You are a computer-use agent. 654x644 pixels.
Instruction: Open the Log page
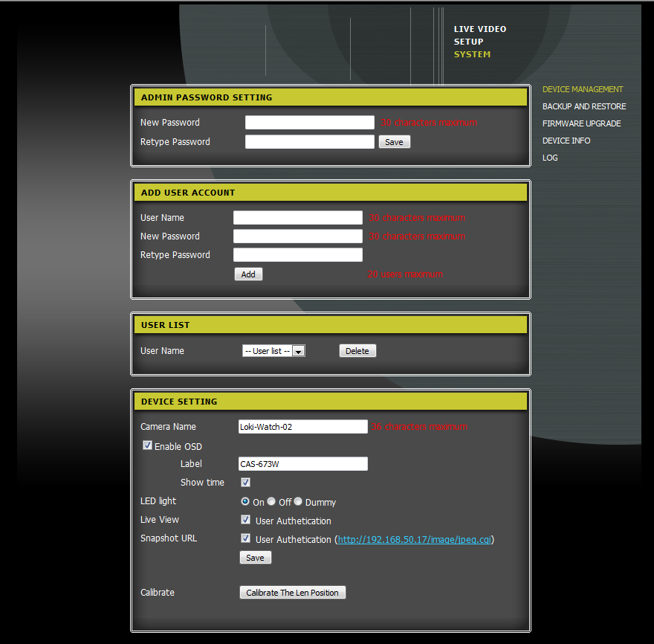(x=549, y=158)
